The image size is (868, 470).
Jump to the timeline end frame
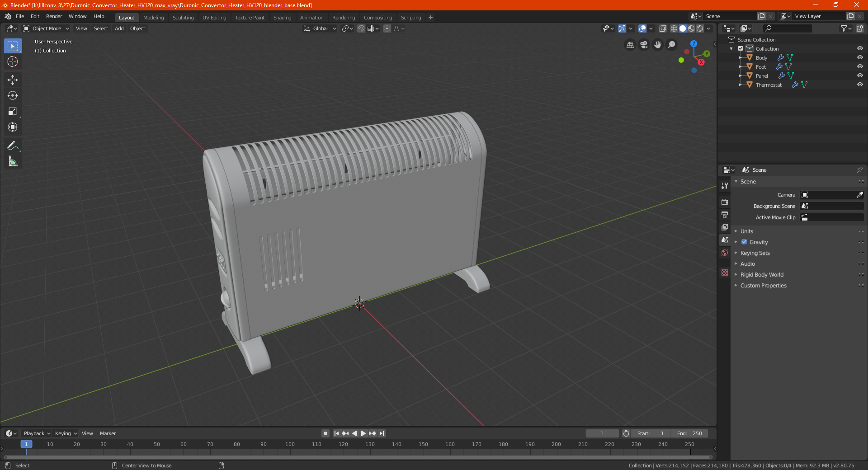point(382,433)
